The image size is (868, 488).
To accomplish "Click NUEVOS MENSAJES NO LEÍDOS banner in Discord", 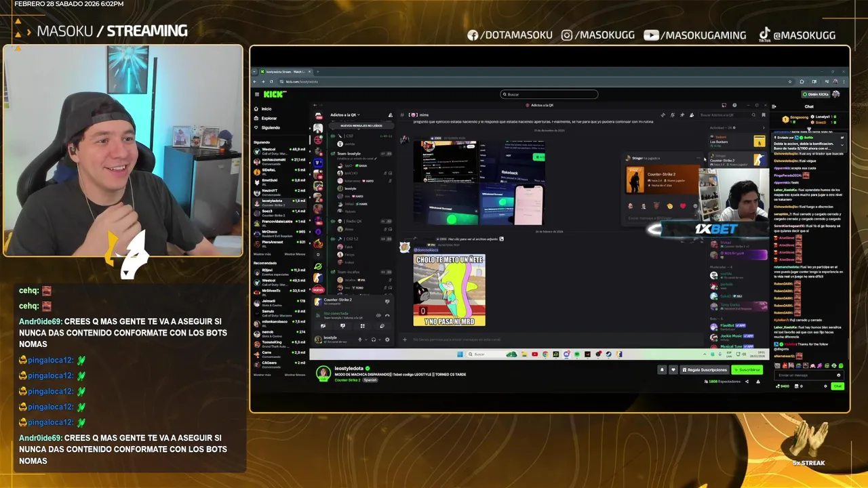I will click(x=361, y=125).
